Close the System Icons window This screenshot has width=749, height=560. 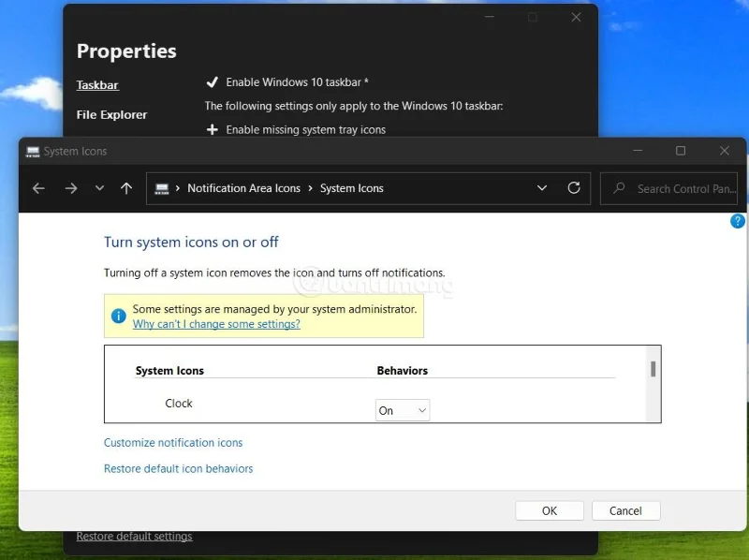tap(724, 151)
